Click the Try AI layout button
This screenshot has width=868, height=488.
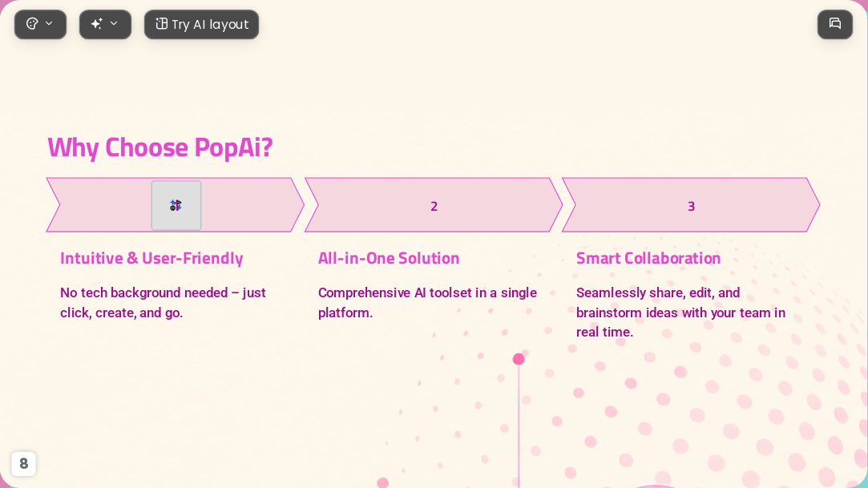[x=201, y=24]
